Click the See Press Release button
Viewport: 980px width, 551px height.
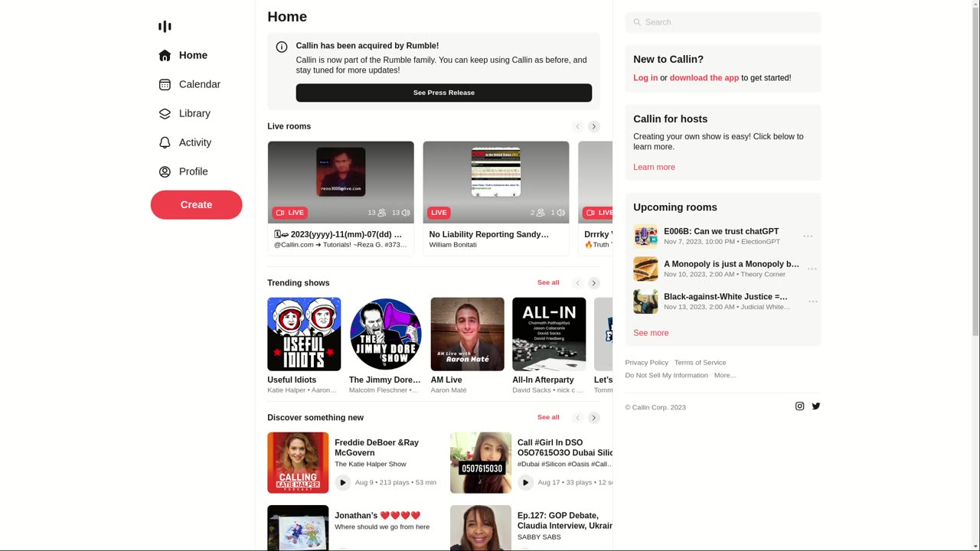coord(444,93)
